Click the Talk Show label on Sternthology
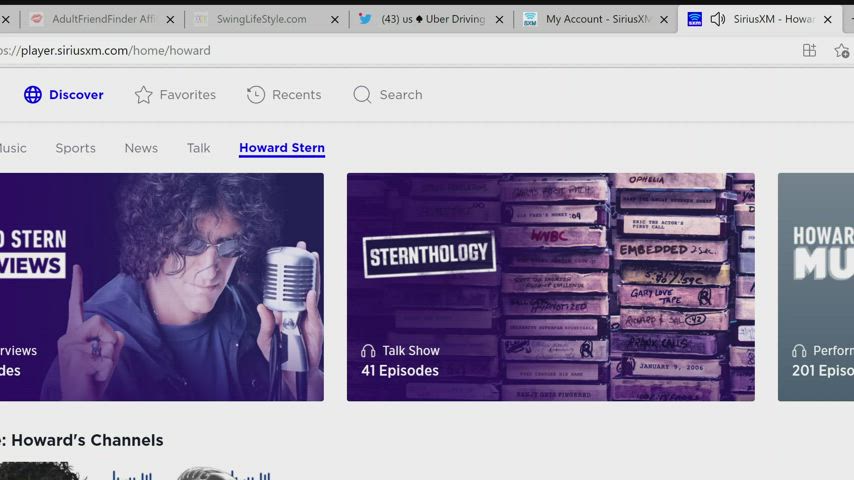This screenshot has width=854, height=480. tap(411, 351)
